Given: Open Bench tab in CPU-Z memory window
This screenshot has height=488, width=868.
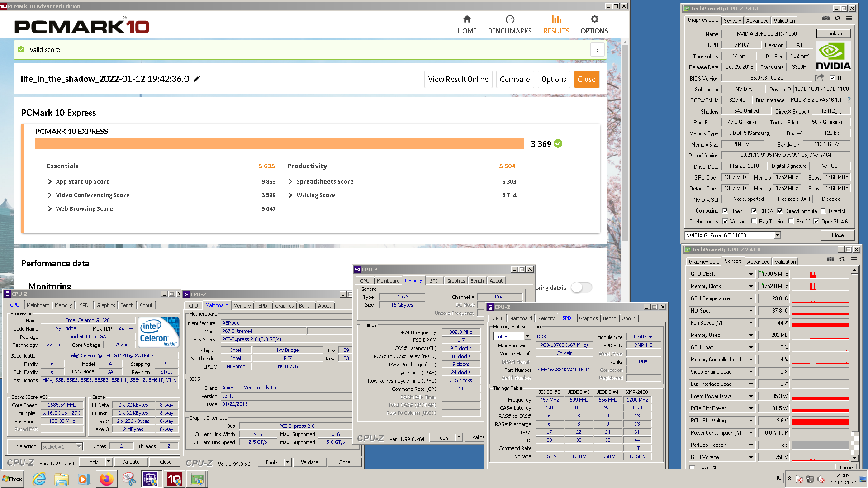Looking at the screenshot, I should point(477,281).
